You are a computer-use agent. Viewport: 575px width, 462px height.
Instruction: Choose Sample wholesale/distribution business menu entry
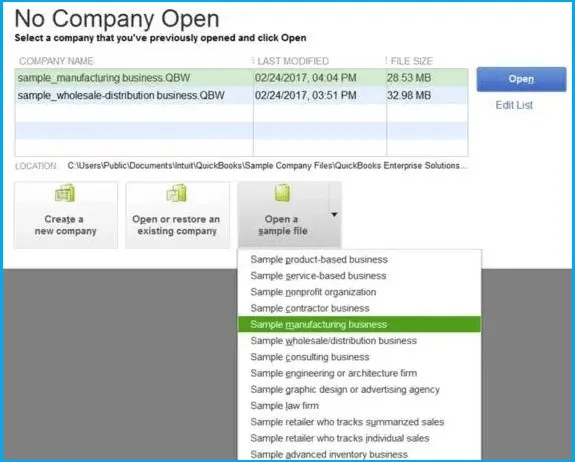(359, 341)
